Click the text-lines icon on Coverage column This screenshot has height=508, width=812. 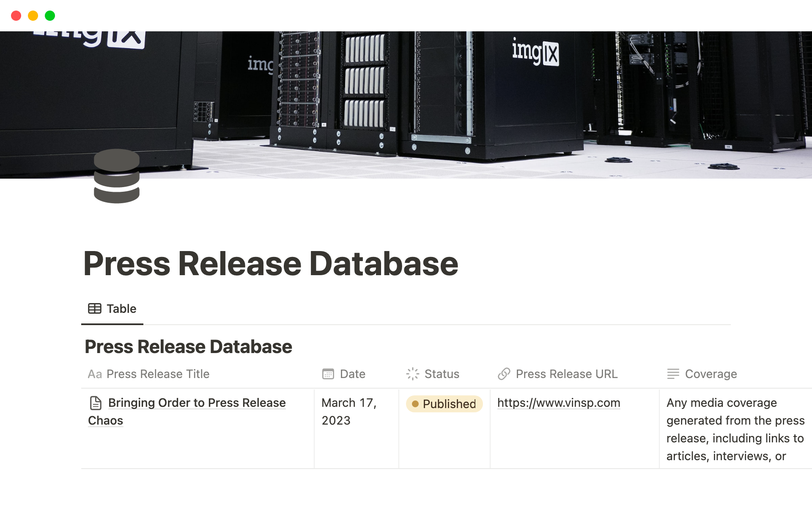[x=673, y=374]
